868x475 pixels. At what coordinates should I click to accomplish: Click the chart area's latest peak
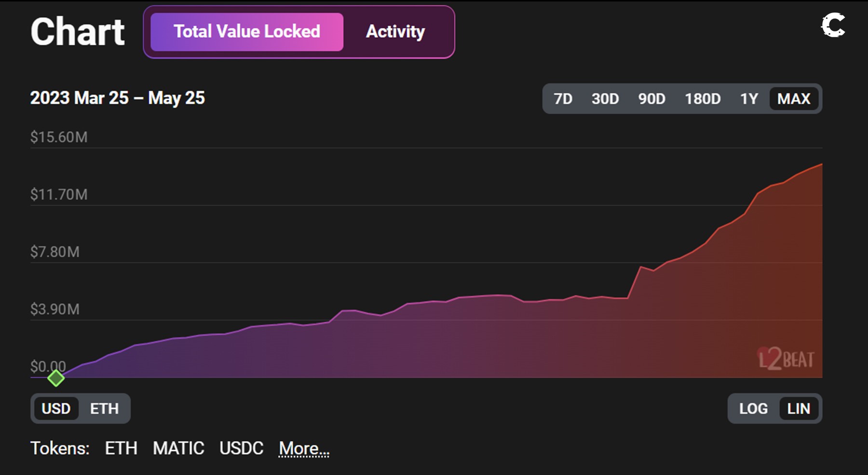(x=821, y=165)
